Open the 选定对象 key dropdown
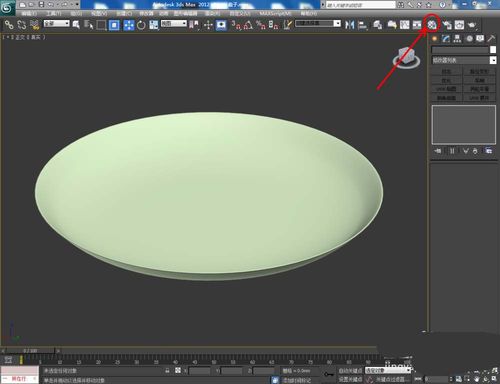The width and height of the screenshot is (500, 384). (x=387, y=370)
